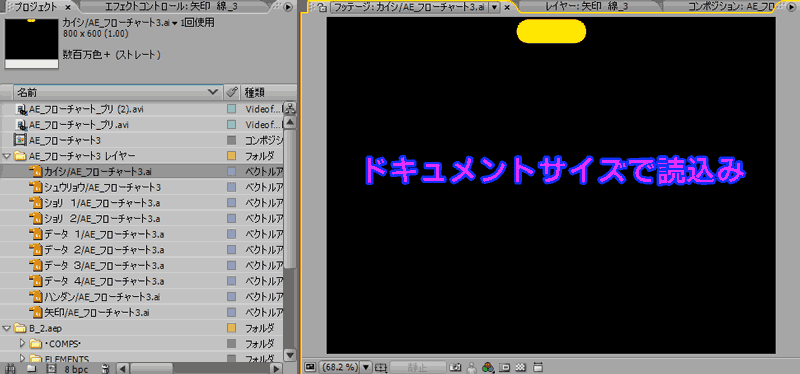This screenshot has width=800, height=374.
Task: Click the 8 bpc color depth button
Action: click(x=78, y=368)
